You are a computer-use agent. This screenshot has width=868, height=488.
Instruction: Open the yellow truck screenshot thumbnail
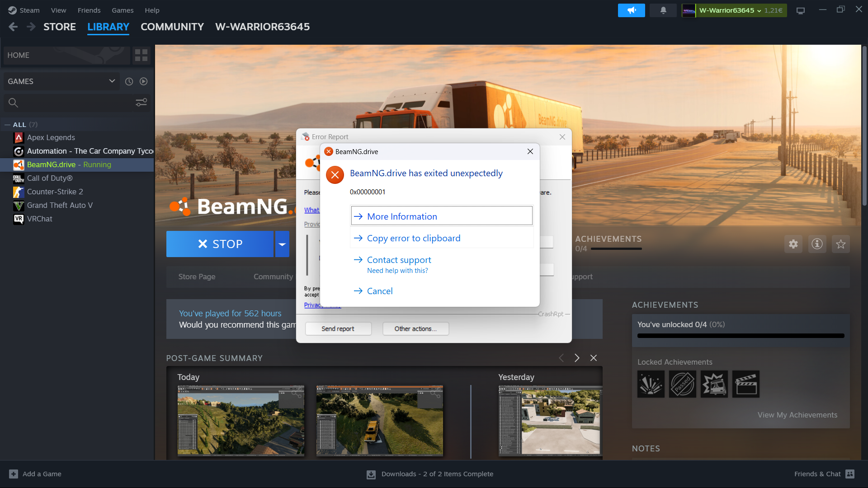pyautogui.click(x=379, y=420)
